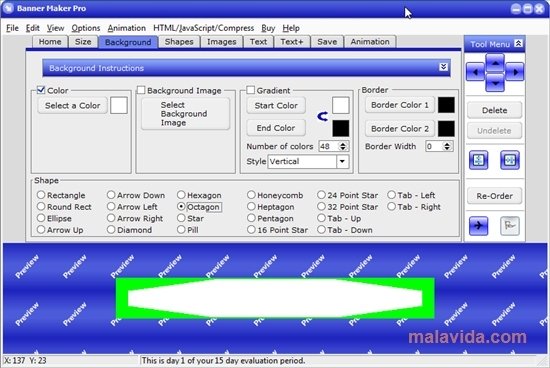Click the grayed icon beside the blue arrow
Screen dimensions: 550x368
[510, 226]
